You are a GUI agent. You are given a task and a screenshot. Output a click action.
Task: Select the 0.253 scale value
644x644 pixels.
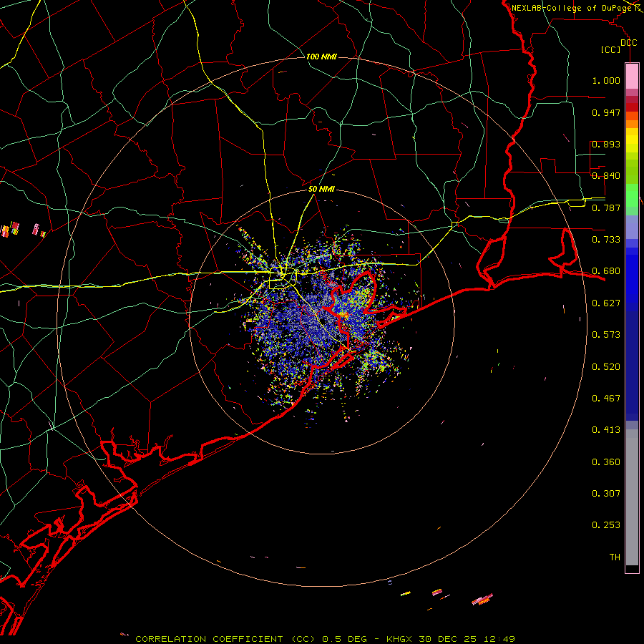pyautogui.click(x=606, y=525)
